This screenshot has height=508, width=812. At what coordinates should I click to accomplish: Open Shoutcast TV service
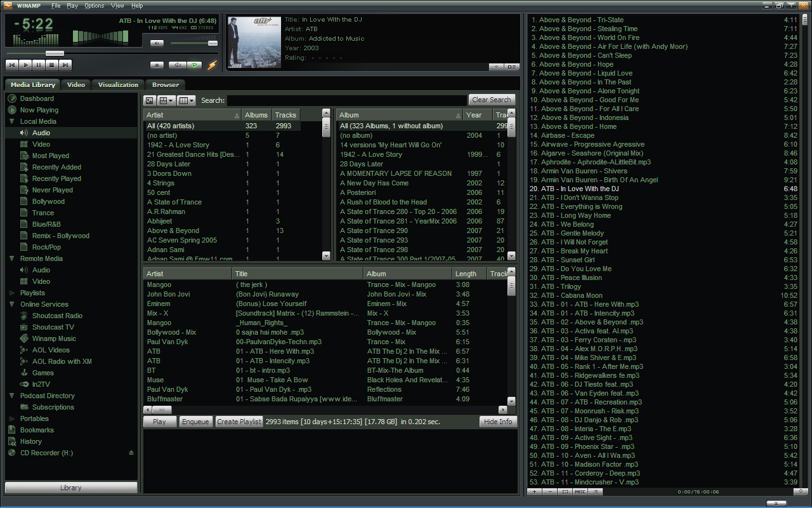[53, 327]
